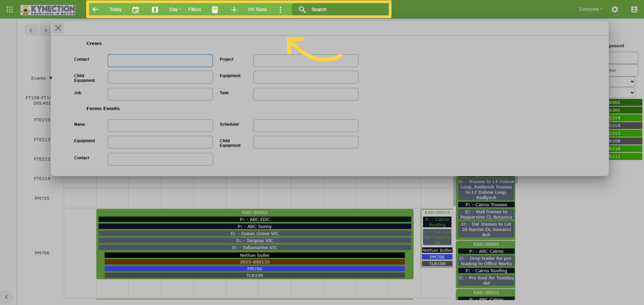Select the FTE210 row label
This screenshot has width=644, height=305.
42,120
